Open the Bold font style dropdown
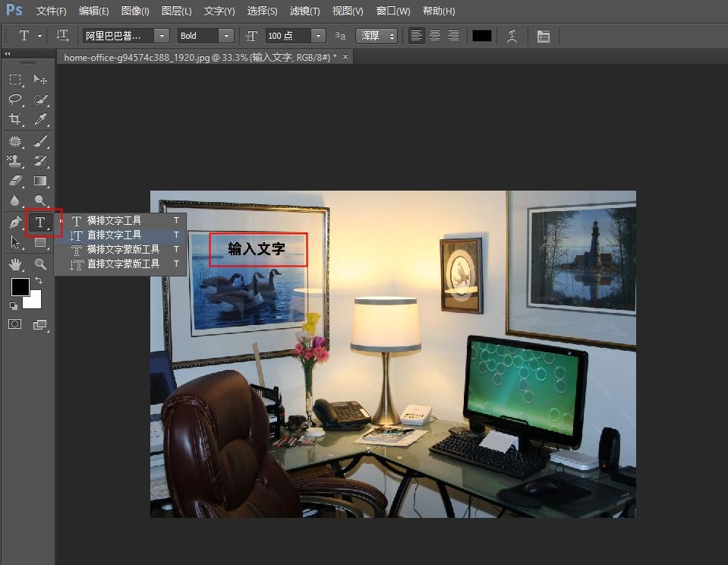The image size is (728, 565). click(225, 36)
